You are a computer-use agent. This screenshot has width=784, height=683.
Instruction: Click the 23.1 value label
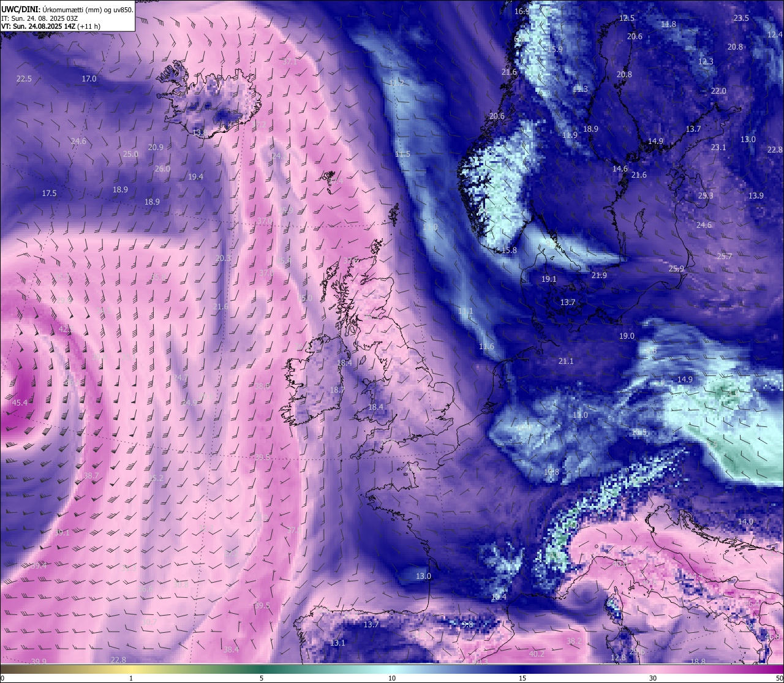pyautogui.click(x=718, y=147)
